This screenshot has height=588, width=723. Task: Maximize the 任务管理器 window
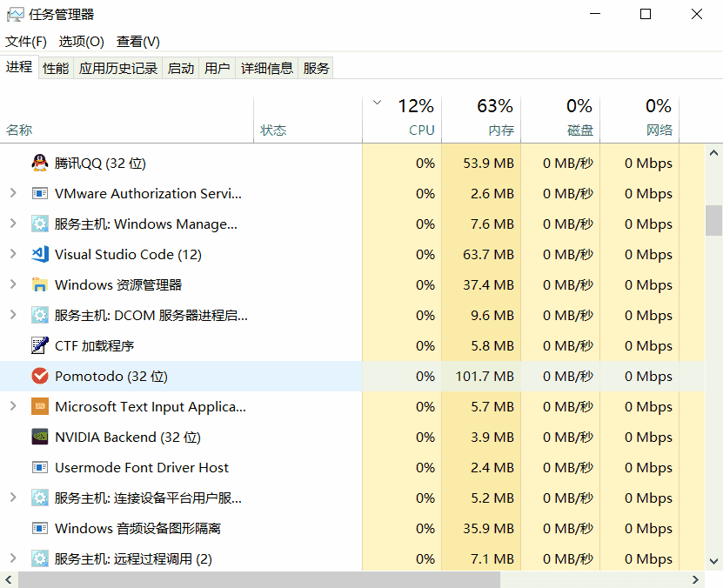point(646,14)
